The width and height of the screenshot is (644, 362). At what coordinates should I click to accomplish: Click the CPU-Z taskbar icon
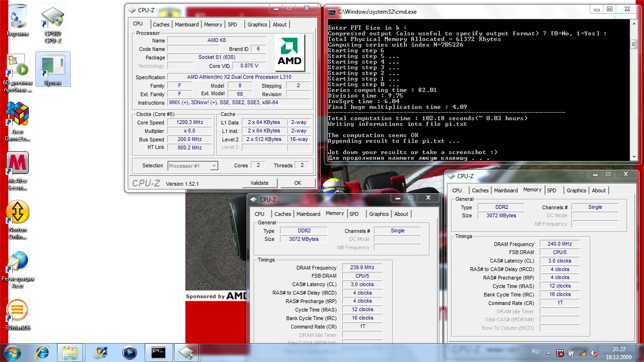(x=186, y=352)
